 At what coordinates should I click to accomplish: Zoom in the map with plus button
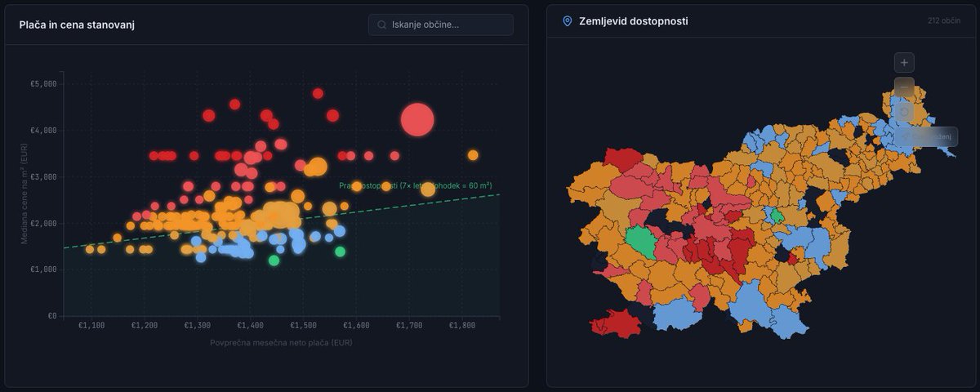click(904, 62)
